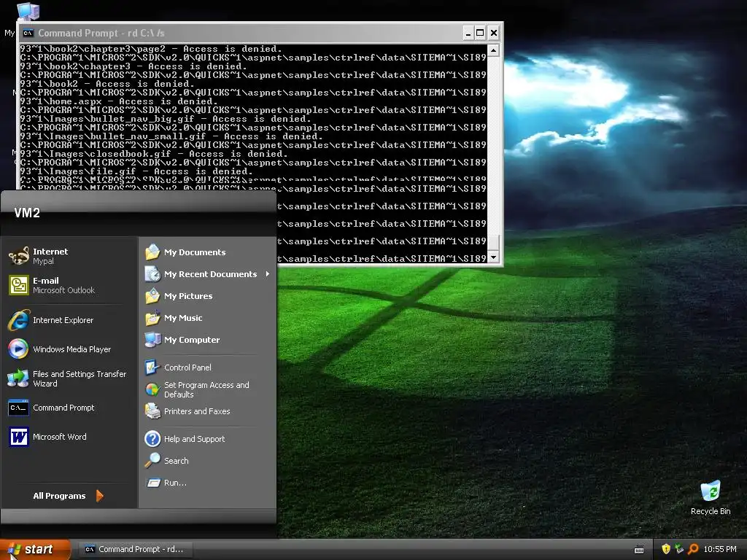
Task: Launch Windows Media Player icon
Action: point(18,349)
